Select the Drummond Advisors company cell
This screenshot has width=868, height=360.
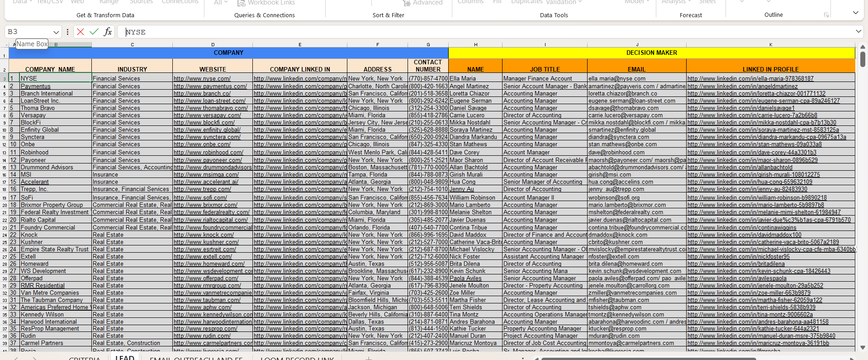click(55, 167)
